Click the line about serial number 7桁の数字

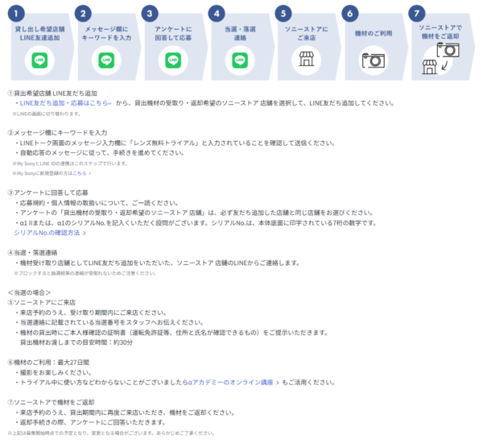(196, 223)
